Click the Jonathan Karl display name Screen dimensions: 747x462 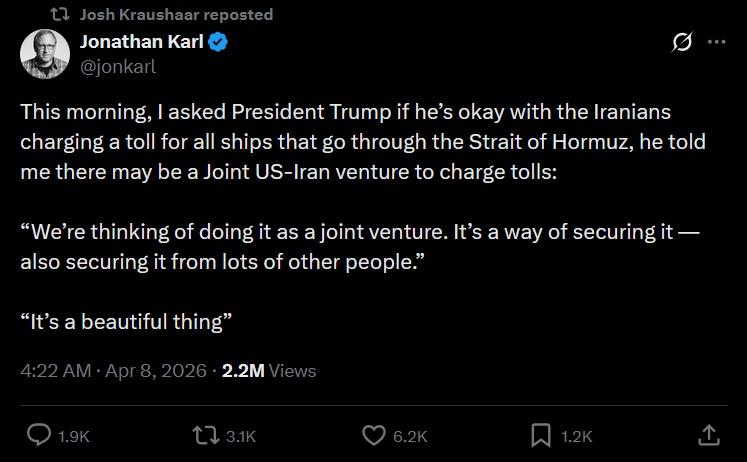142,43
